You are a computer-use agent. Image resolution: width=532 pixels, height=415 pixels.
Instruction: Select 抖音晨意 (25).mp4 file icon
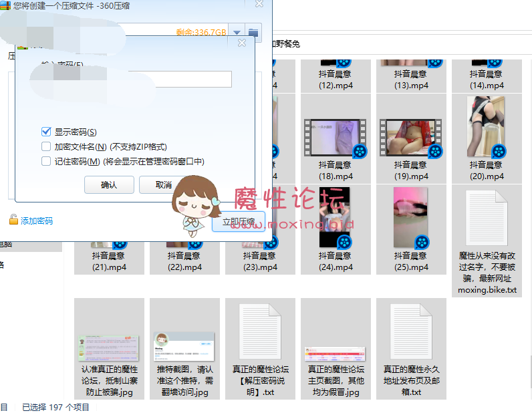coord(411,218)
